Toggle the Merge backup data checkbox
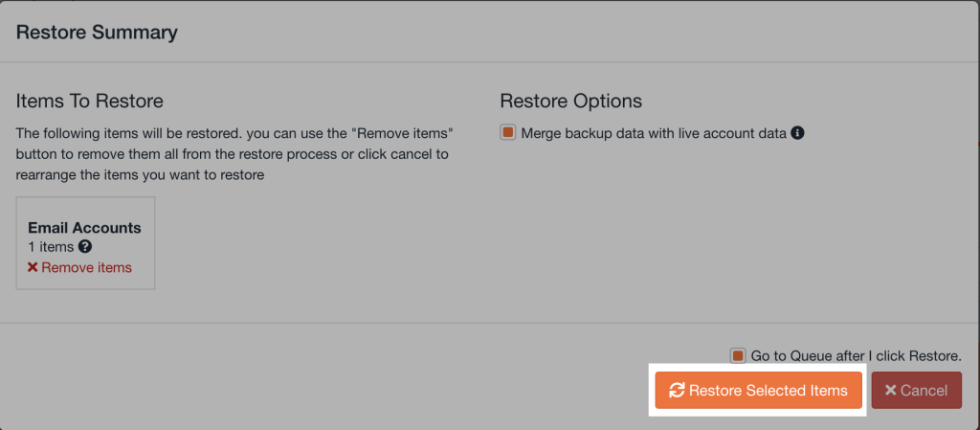The width and height of the screenshot is (980, 430). click(508, 133)
